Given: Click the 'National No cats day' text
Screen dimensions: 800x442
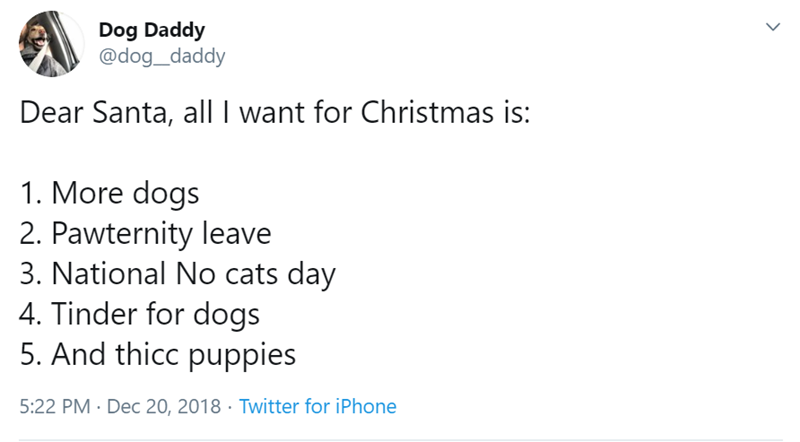Looking at the screenshot, I should pos(191,274).
